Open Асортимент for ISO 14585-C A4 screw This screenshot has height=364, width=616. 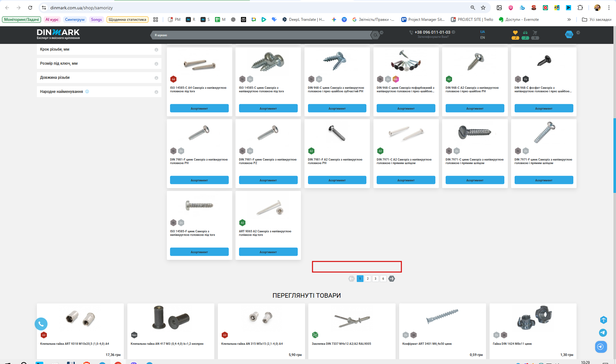click(x=199, y=108)
